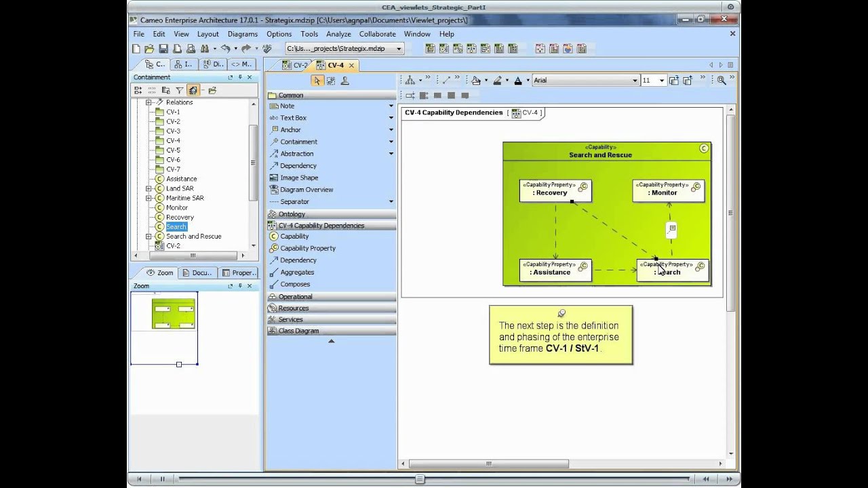This screenshot has width=868, height=488.
Task: Click the video progress slider handle
Action: click(x=420, y=479)
